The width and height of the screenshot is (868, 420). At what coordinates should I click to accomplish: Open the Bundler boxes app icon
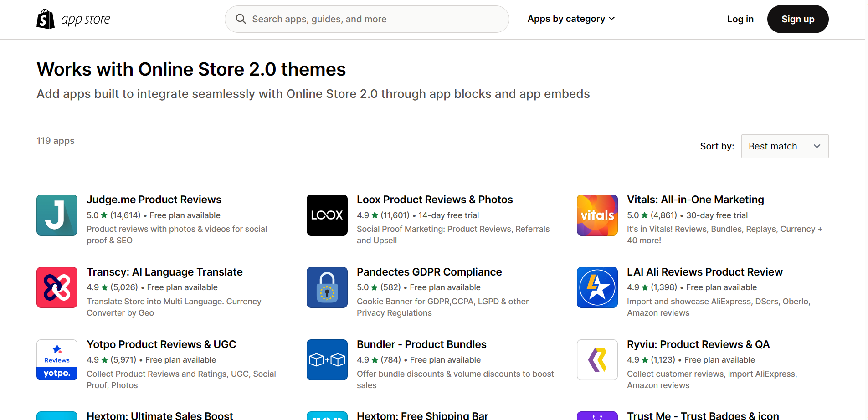pos(327,360)
